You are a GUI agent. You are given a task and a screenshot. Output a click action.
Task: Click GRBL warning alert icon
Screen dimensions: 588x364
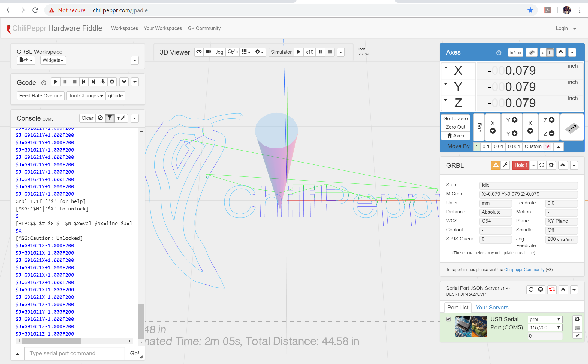[496, 165]
